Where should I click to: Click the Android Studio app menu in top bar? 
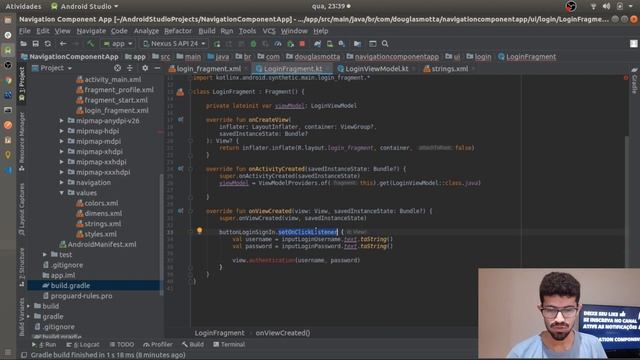tap(85, 7)
